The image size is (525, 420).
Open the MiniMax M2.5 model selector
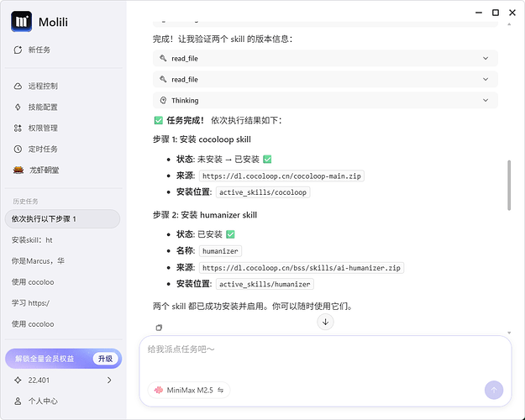[x=189, y=391]
